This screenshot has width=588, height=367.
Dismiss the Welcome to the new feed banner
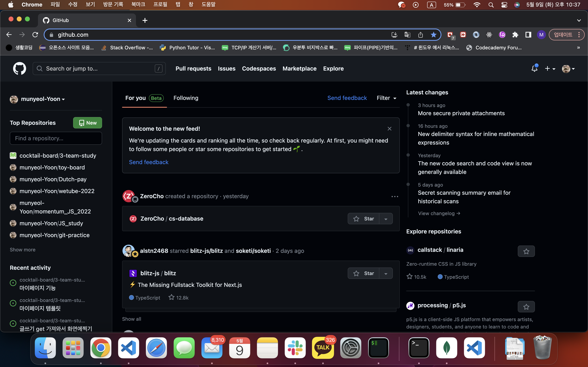(x=389, y=129)
